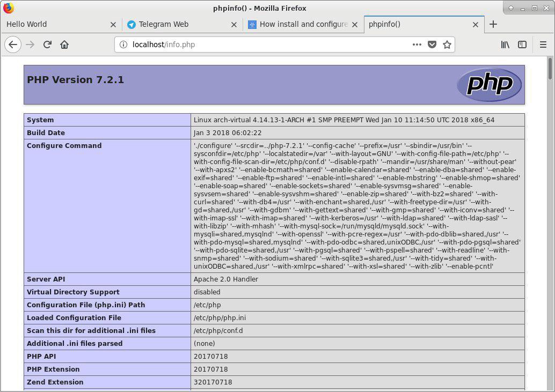Close the Telegram Web tab
The image size is (555, 392).
pos(233,24)
